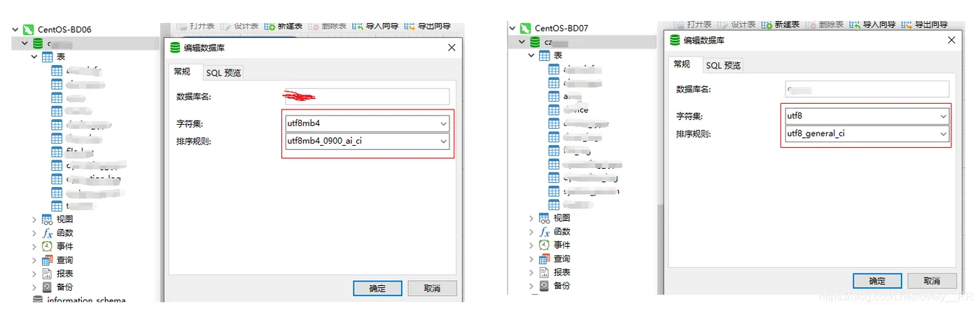Collapse the 表 node under CentOS-BD07
Viewport: 980px width, 309px height.
tap(531, 55)
